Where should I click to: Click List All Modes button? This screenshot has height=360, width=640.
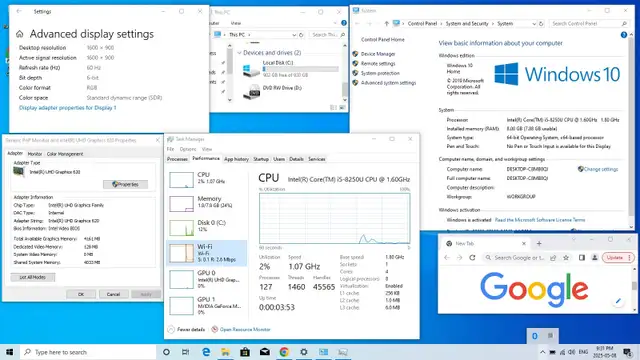(x=33, y=277)
